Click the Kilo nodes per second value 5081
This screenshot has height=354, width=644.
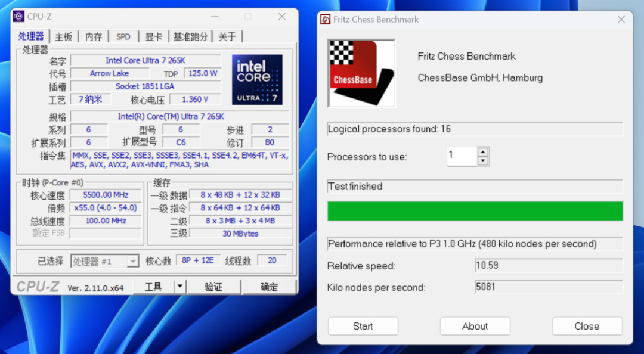(549, 287)
